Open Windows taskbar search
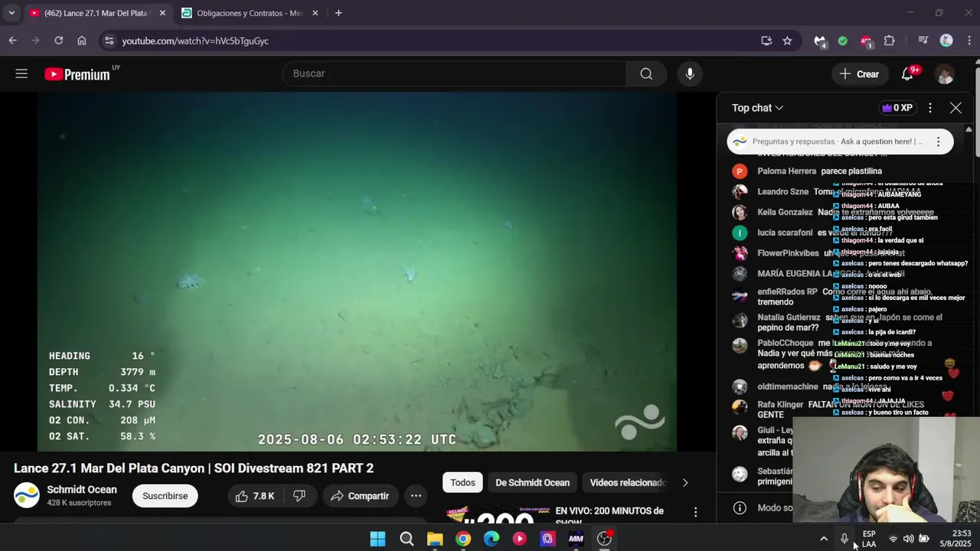The width and height of the screenshot is (980, 551). point(407,539)
